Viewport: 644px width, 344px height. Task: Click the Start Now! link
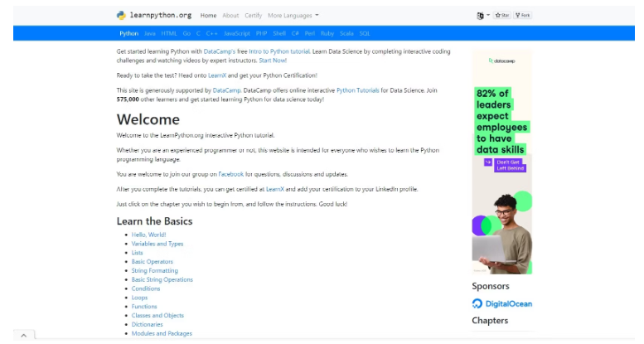(273, 61)
